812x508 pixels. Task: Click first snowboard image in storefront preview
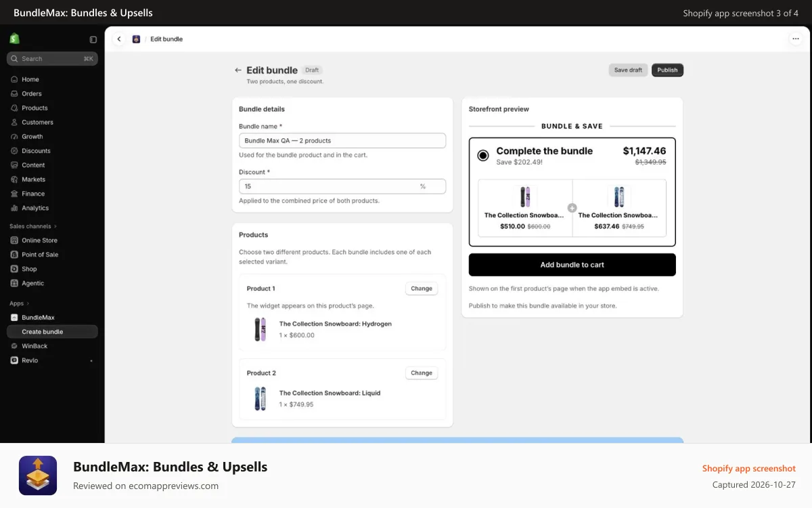525,197
